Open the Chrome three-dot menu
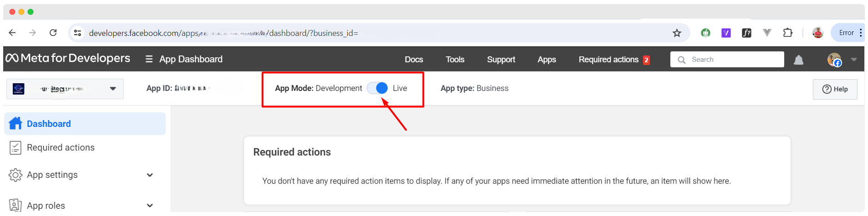Image resolution: width=868 pixels, height=216 pixels. pos(860,33)
